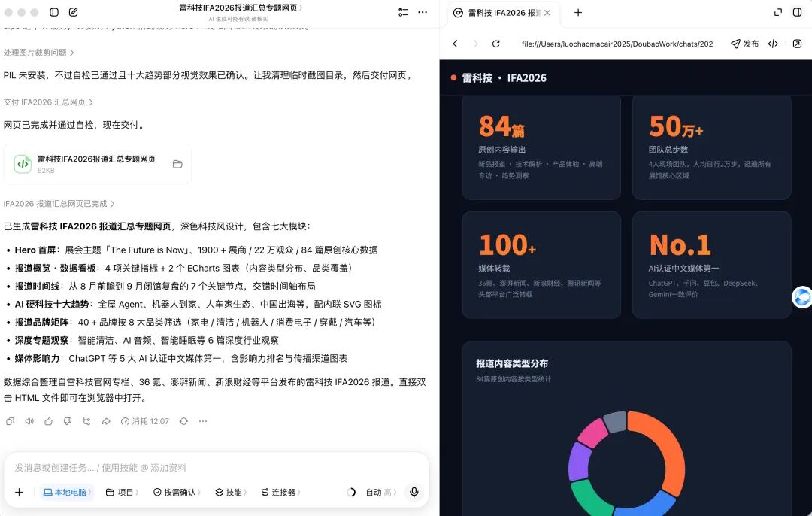This screenshot has height=516, width=812.
Task: Close the 雷科技 IFA2026 preview tab
Action: coord(547,13)
